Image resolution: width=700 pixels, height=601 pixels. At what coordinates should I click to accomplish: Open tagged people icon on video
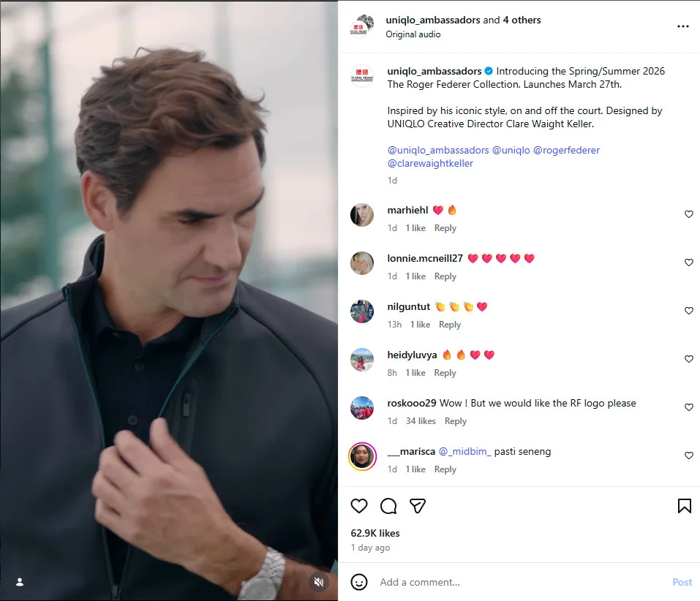pos(20,582)
